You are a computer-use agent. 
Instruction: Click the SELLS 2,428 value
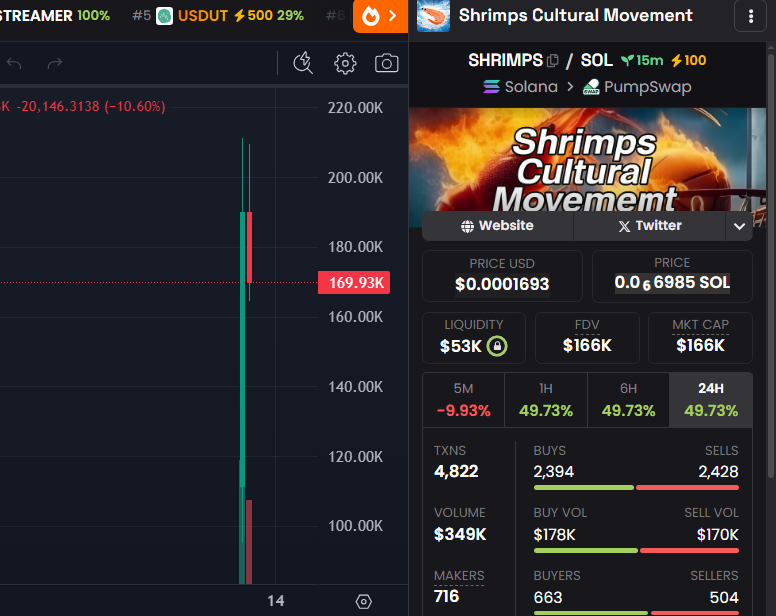[718, 472]
